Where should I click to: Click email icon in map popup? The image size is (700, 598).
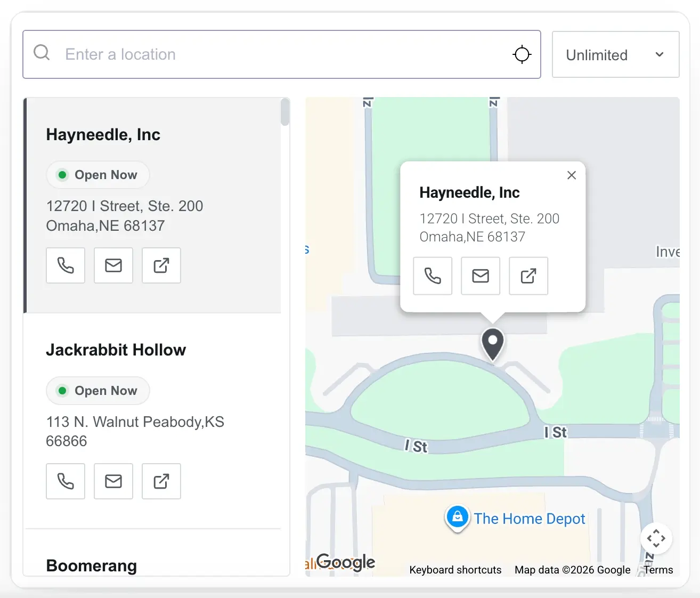(481, 276)
